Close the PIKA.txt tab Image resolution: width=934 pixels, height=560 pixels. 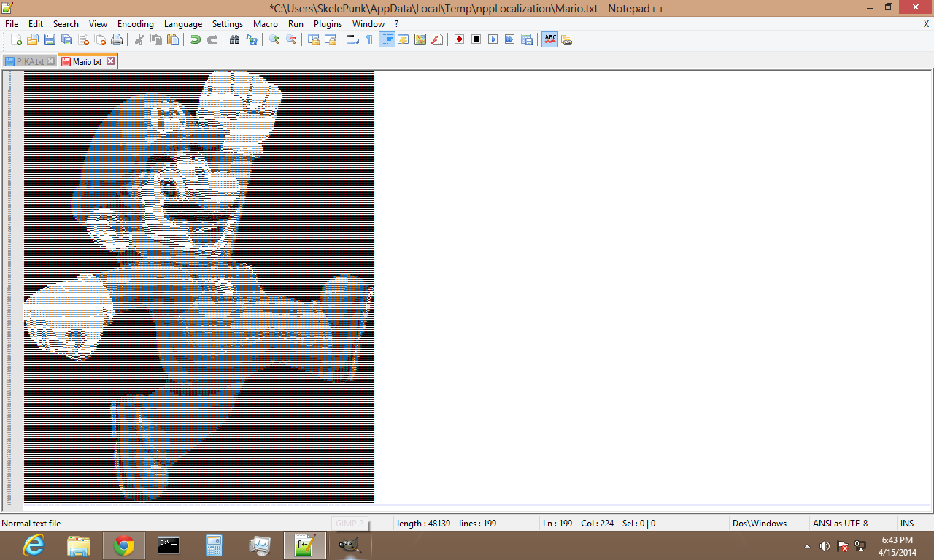pos(50,62)
